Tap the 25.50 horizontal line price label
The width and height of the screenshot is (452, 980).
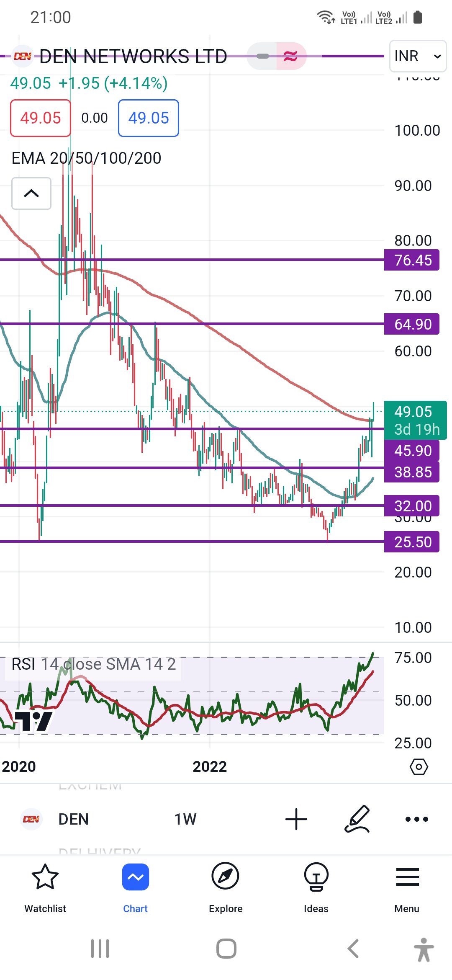pyautogui.click(x=412, y=542)
